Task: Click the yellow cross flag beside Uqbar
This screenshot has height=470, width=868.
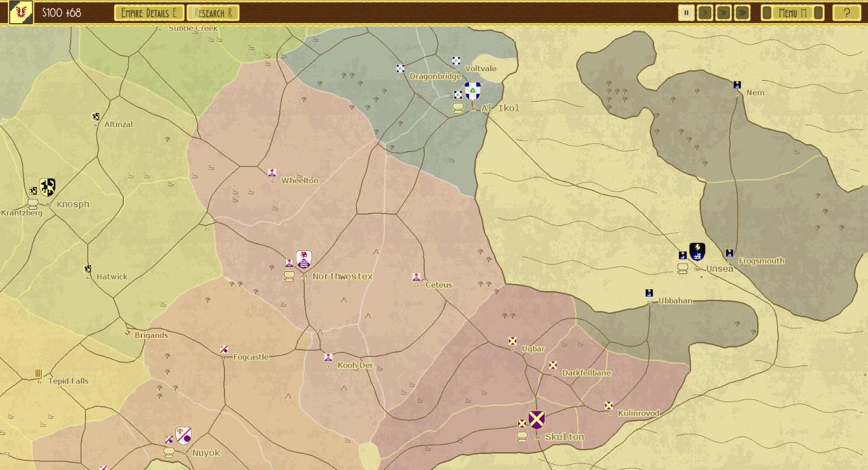Action: 512,341
